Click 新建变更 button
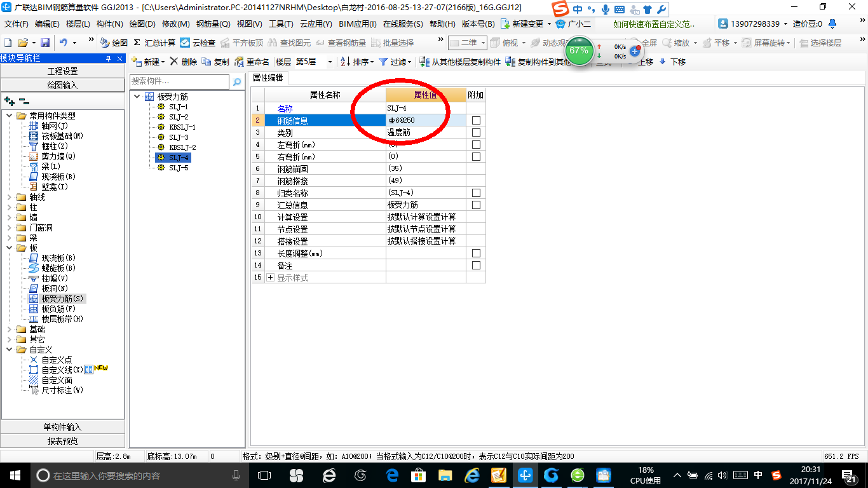Screen dimensions: 868x488 [x=526, y=24]
